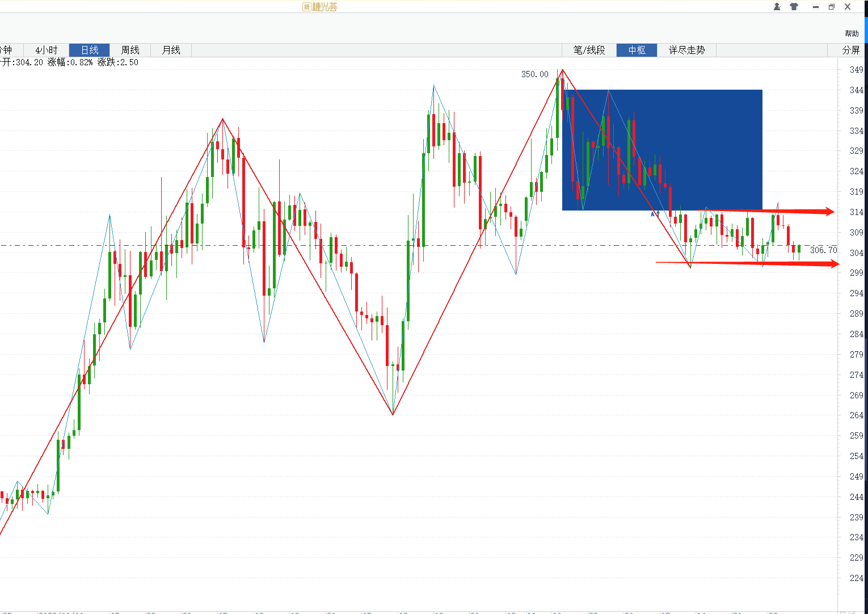Open the 帮助 help menu
This screenshot has height=614, width=868.
tap(852, 33)
